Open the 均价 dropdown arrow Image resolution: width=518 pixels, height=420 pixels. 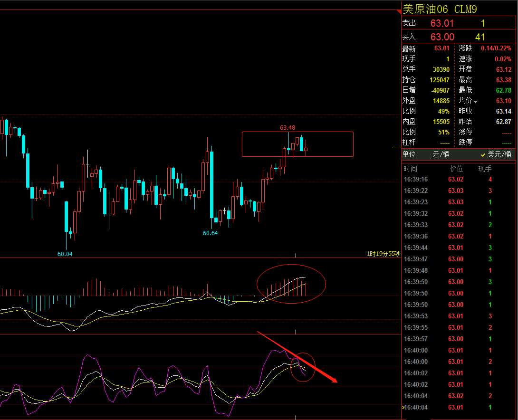[475, 102]
